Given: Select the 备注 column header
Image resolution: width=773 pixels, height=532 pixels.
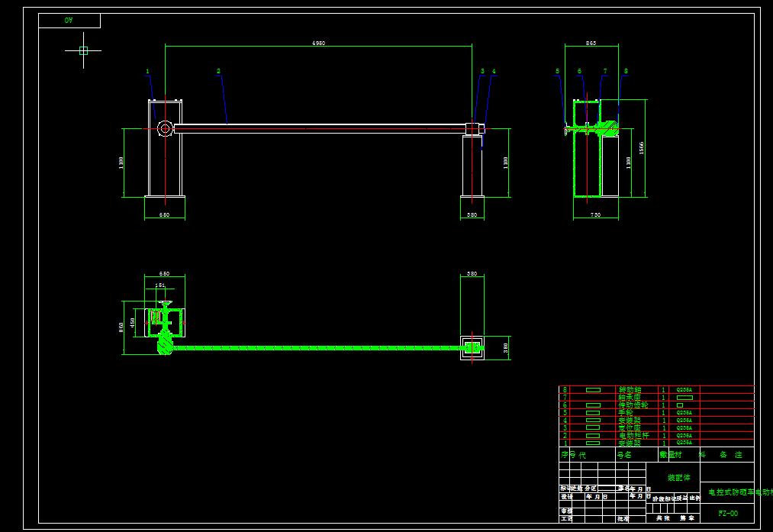Looking at the screenshot, I should click(x=731, y=455).
